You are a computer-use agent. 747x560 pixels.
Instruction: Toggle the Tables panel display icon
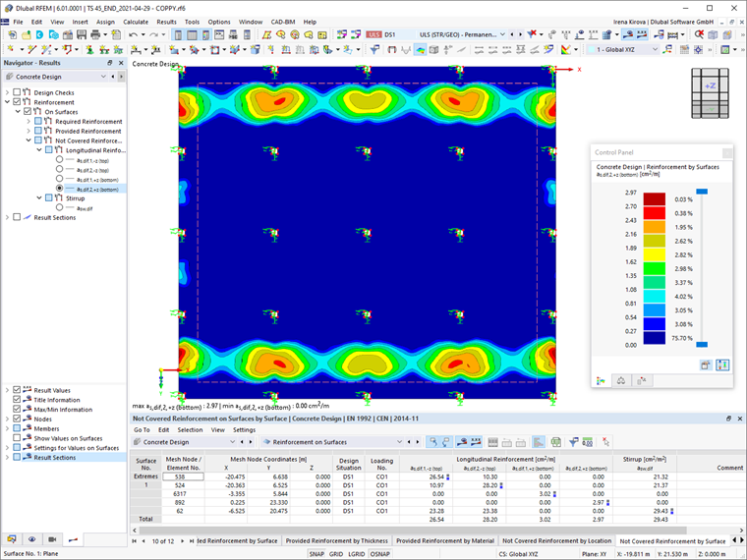tap(192, 34)
